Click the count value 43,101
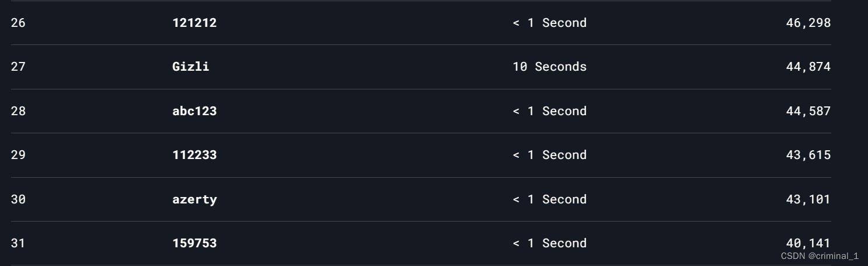868x266 pixels. (808, 199)
